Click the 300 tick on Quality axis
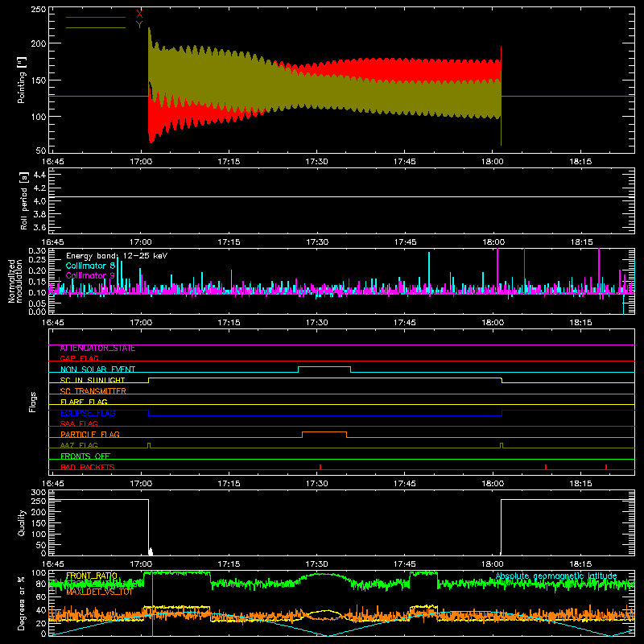This screenshot has height=644, width=644. coord(39,493)
